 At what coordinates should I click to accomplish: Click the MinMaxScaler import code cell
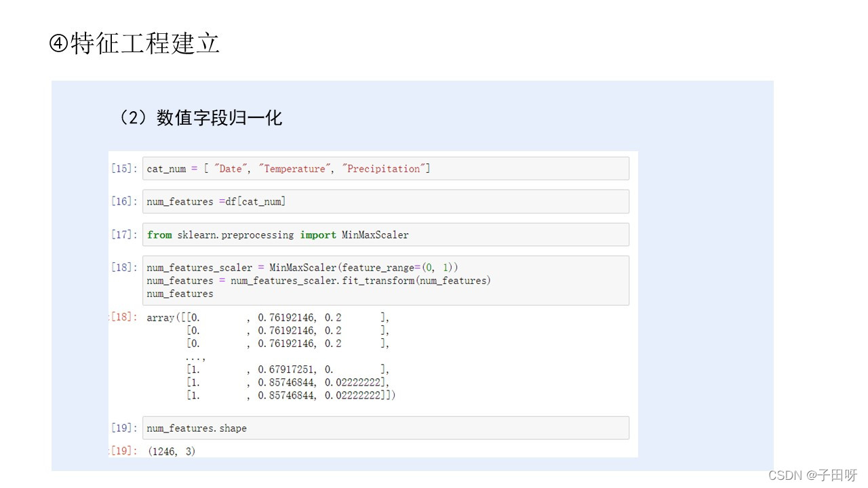tap(385, 235)
